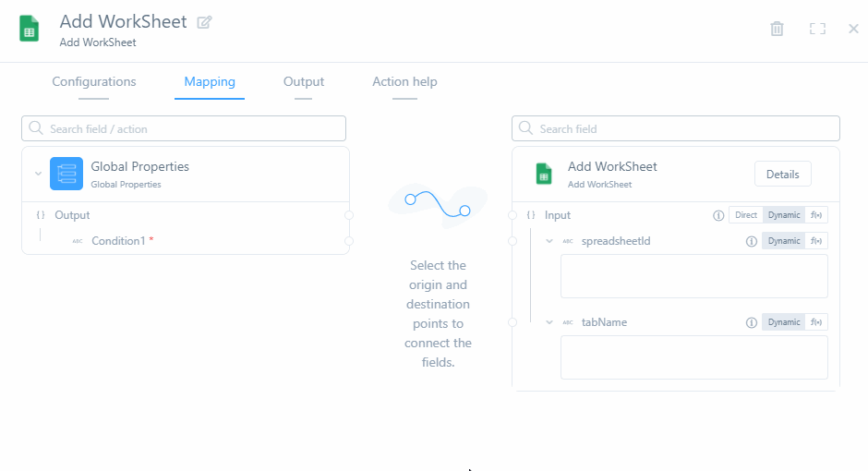
Task: Click the info icon beside tabName
Action: (752, 322)
